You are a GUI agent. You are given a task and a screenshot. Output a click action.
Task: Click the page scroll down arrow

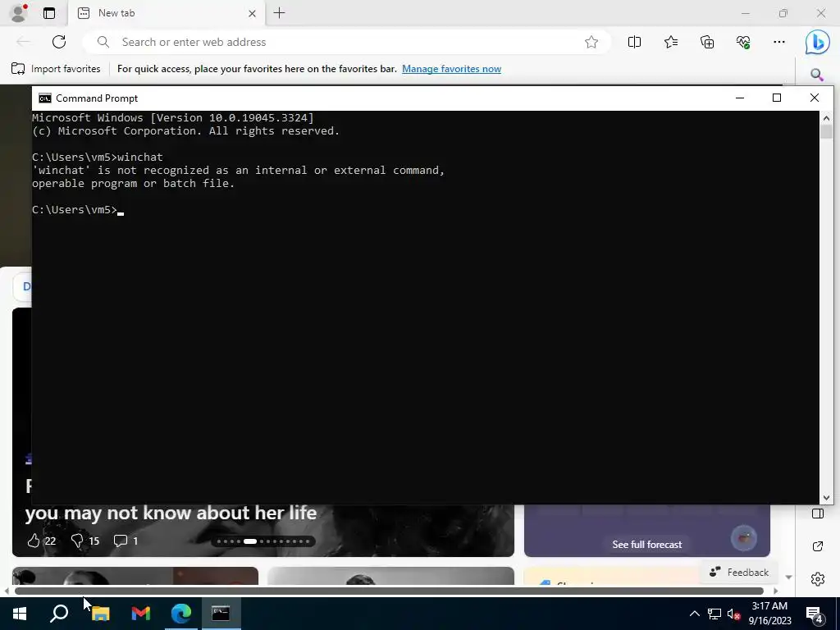[788, 577]
